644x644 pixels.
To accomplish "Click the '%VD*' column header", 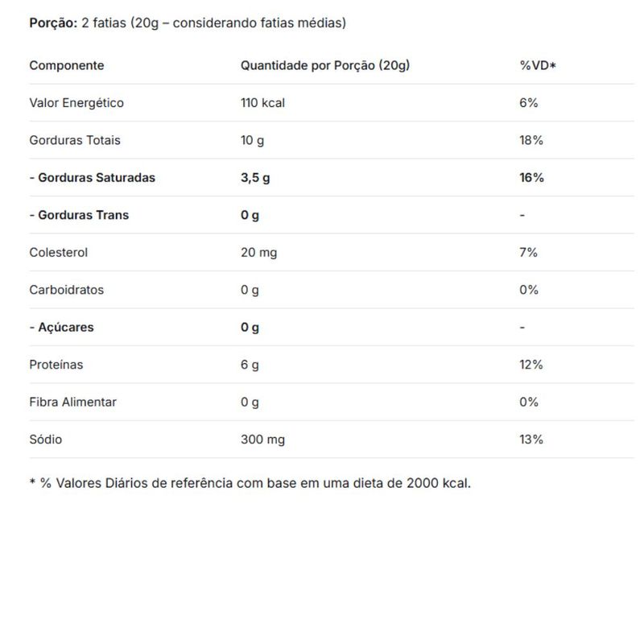I will pyautogui.click(x=538, y=65).
